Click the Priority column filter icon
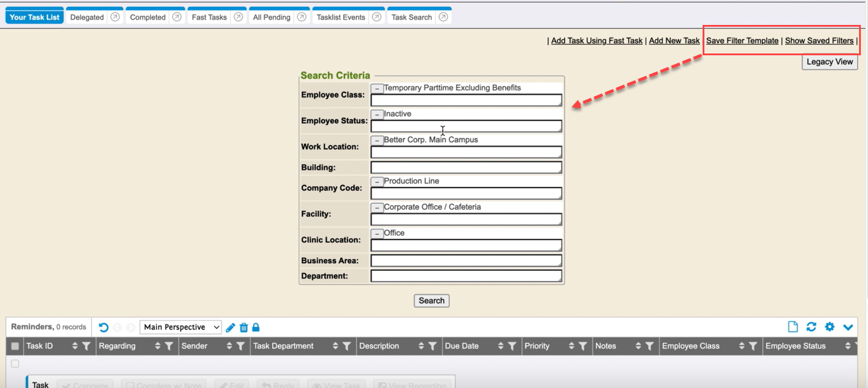This screenshot has height=388, width=868. (x=583, y=346)
